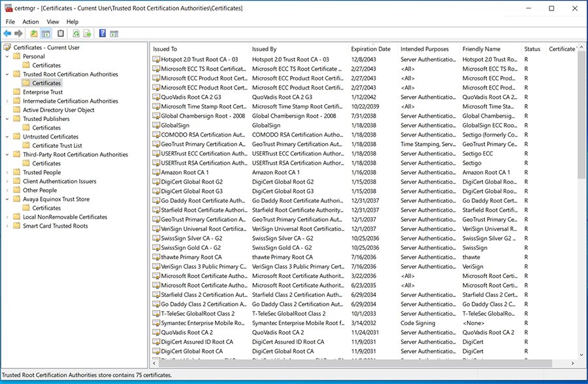Open the Action menu
Image resolution: width=588 pixels, height=384 pixels.
30,22
